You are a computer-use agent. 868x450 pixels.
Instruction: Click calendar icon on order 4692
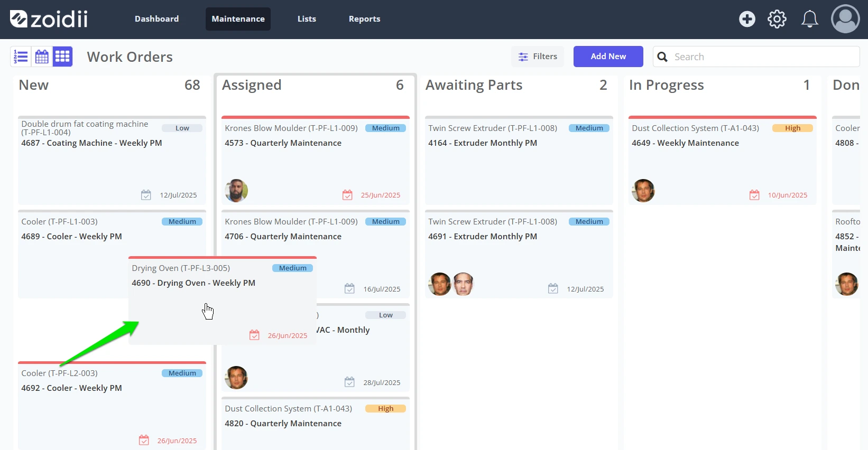[x=144, y=440]
